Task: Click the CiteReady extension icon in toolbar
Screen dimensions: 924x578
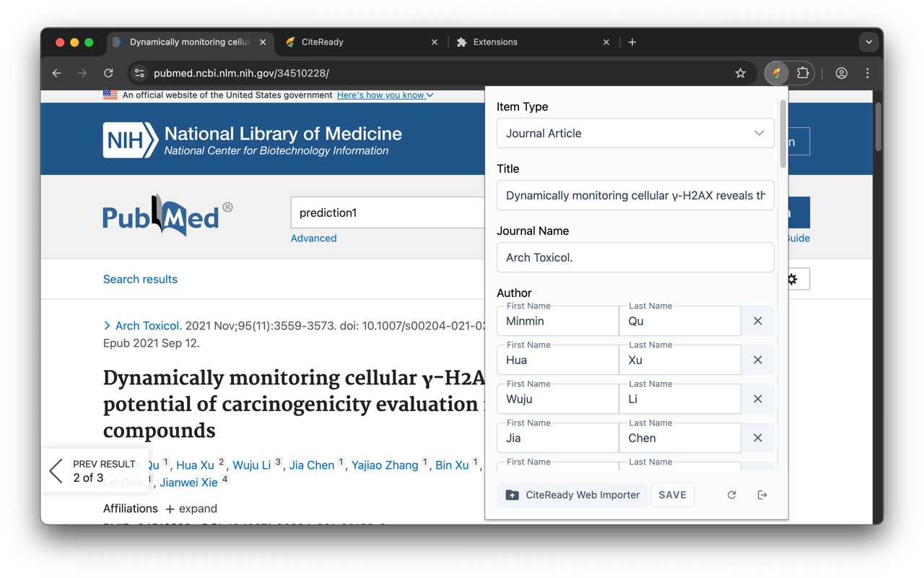Action: (x=777, y=73)
